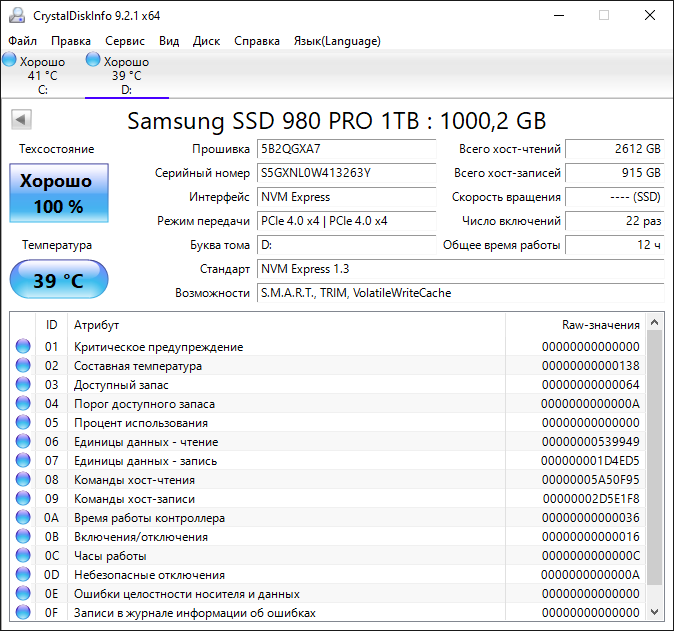Select row Процент использования

click(328, 423)
